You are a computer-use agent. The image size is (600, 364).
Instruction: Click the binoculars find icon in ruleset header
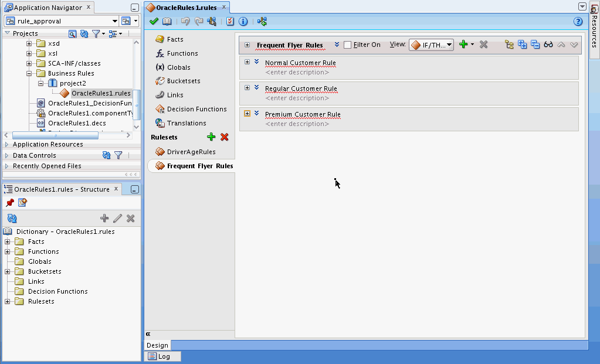coord(548,45)
